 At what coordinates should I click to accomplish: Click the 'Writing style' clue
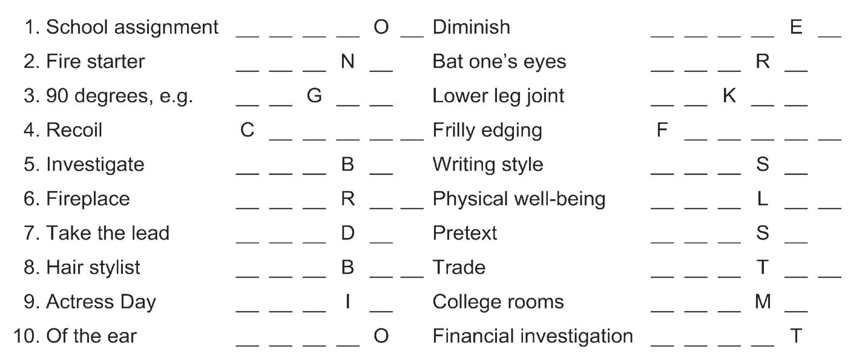pos(487,165)
